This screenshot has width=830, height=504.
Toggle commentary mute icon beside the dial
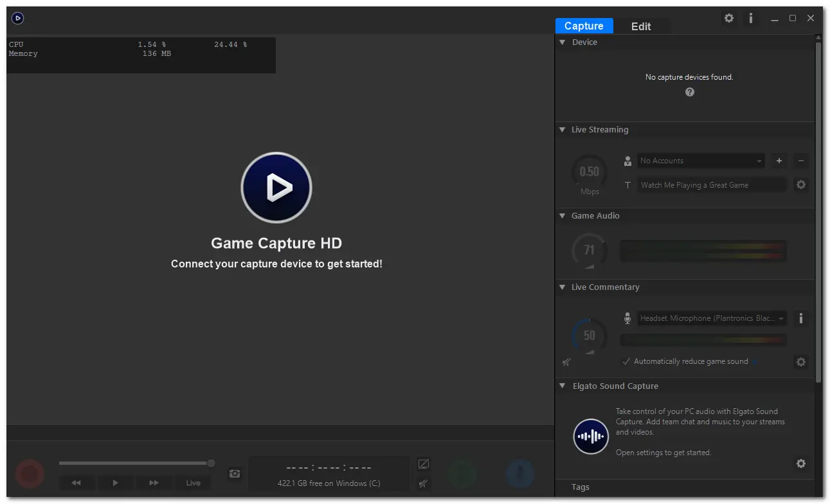coord(566,363)
